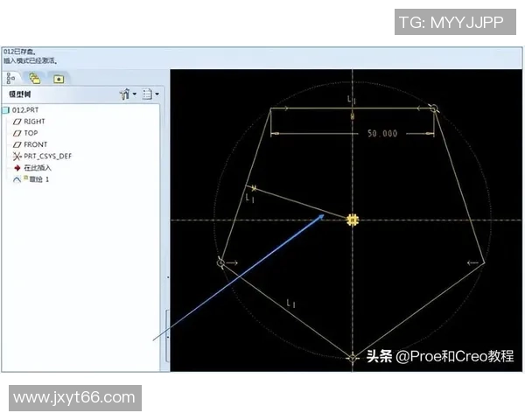Select the RIGHT datum plane in tree
The image size is (525, 420).
[29, 122]
